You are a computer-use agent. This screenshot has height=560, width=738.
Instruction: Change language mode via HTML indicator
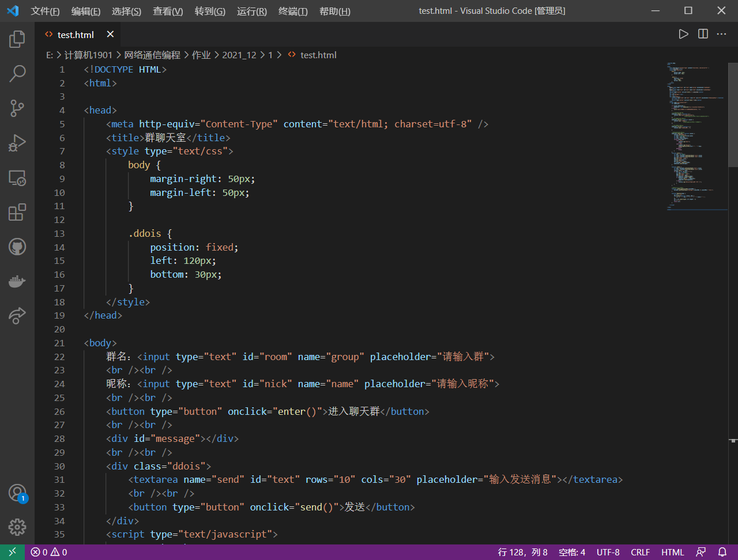click(x=672, y=551)
